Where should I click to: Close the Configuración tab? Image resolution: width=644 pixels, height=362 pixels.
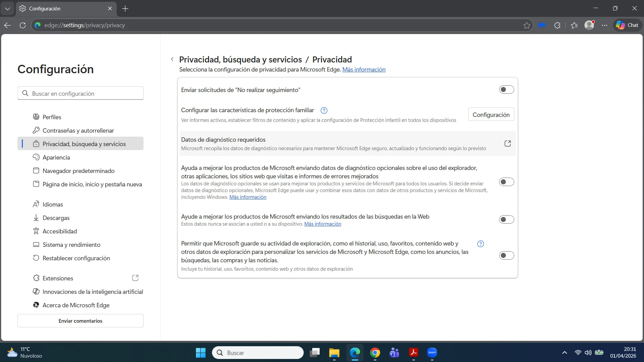pyautogui.click(x=110, y=8)
